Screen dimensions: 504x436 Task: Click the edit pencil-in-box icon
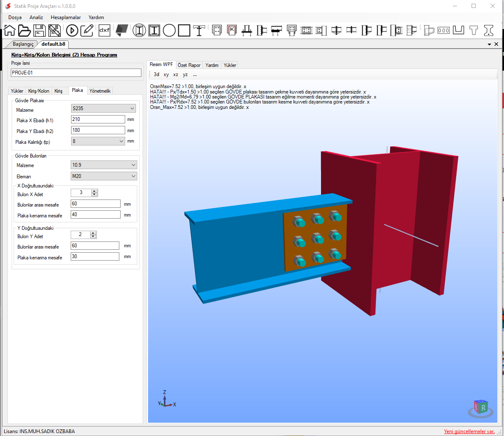[x=87, y=30]
